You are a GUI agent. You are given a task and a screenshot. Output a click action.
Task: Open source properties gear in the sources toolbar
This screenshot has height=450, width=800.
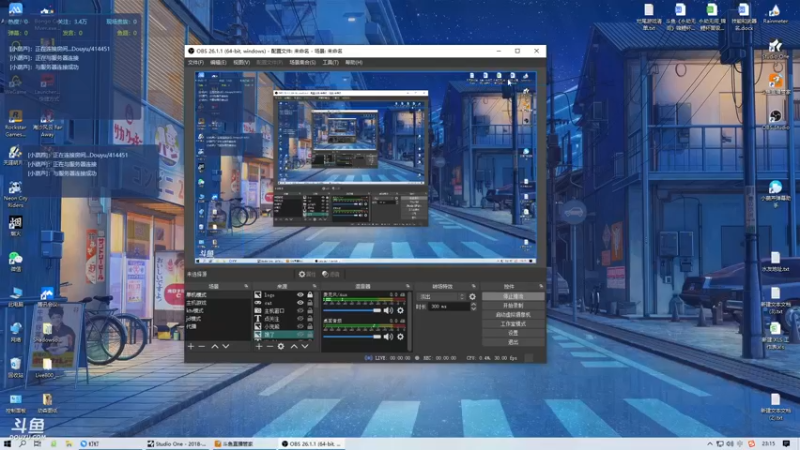coord(281,346)
